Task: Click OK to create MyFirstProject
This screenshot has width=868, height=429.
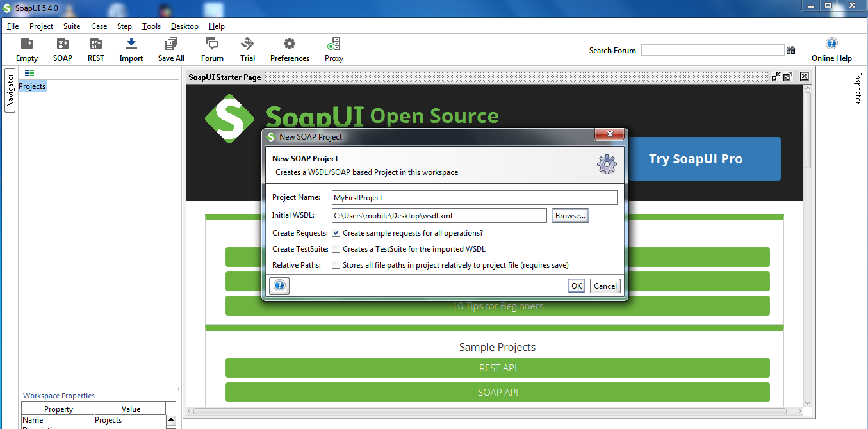Action: 575,286
